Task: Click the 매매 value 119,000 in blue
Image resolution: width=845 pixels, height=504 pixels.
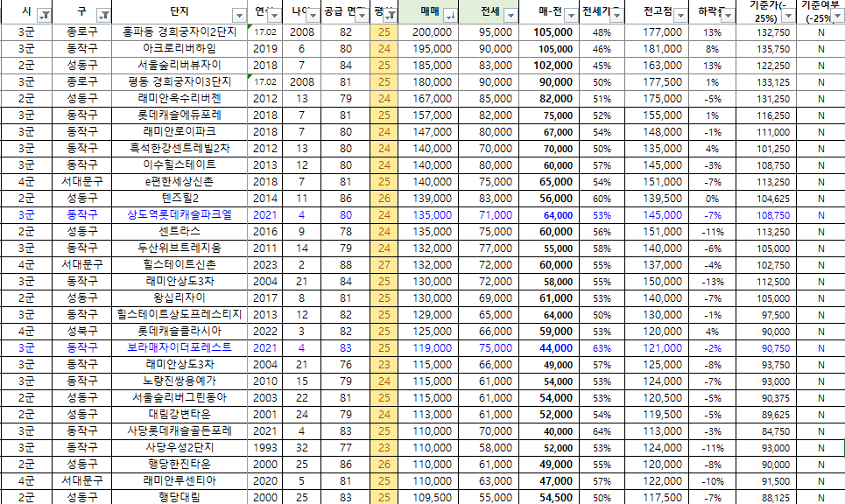Action: (432, 348)
